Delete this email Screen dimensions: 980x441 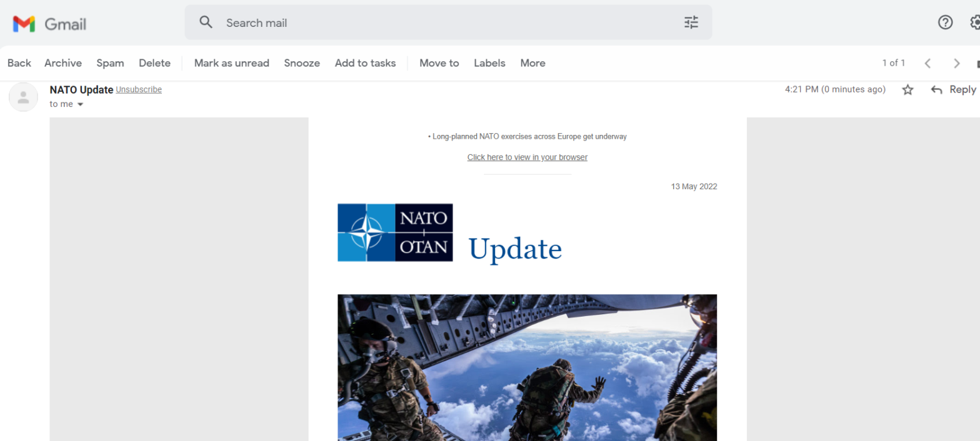[x=154, y=63]
